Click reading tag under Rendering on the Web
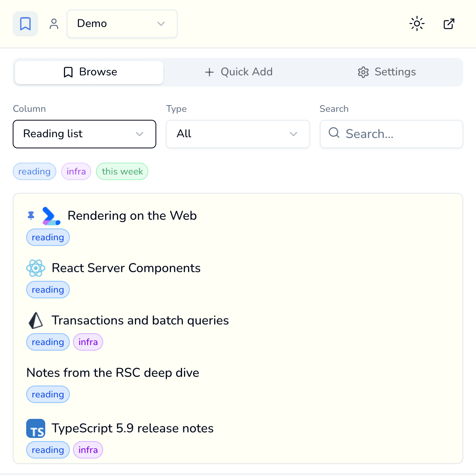The image size is (476, 476). 48,237
